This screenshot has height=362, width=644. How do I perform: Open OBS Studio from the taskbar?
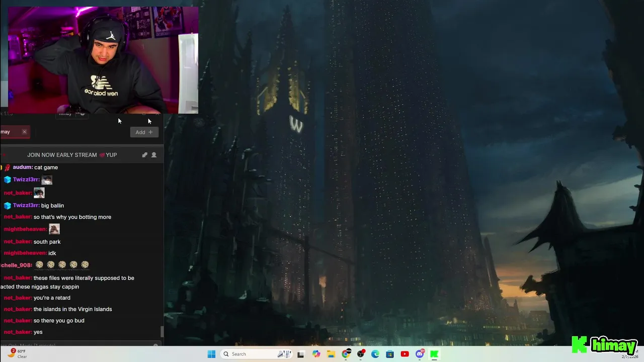click(x=361, y=354)
